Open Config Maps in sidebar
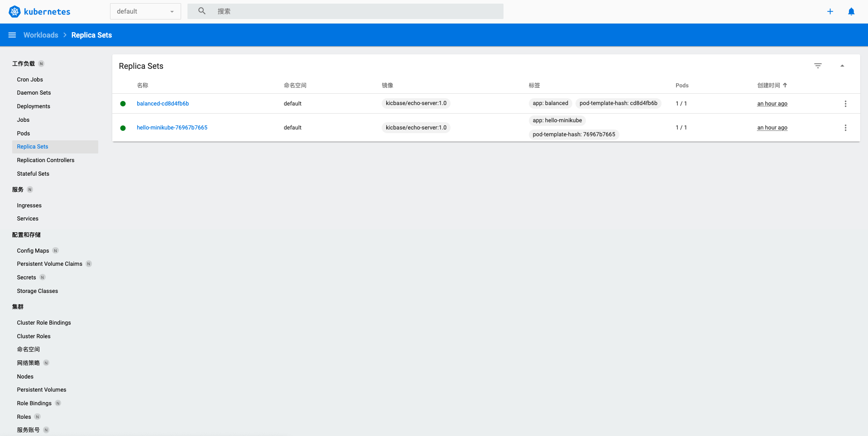The width and height of the screenshot is (868, 436). click(x=33, y=251)
